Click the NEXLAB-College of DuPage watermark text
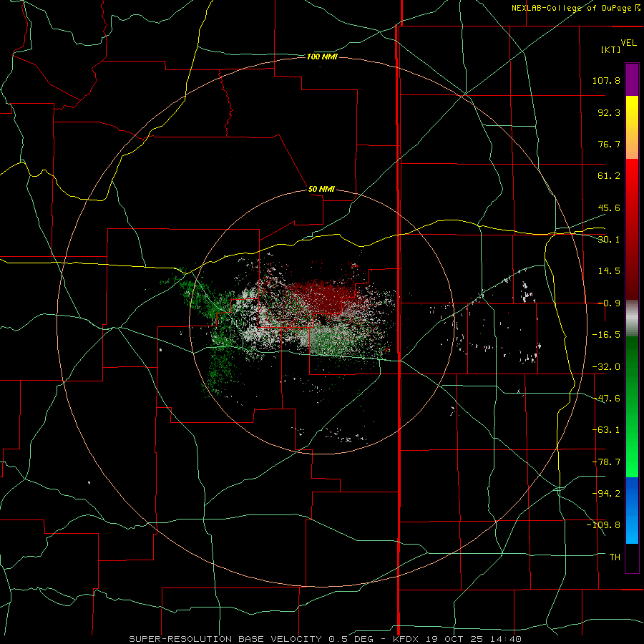This screenshot has width=644, height=644. 575,8
